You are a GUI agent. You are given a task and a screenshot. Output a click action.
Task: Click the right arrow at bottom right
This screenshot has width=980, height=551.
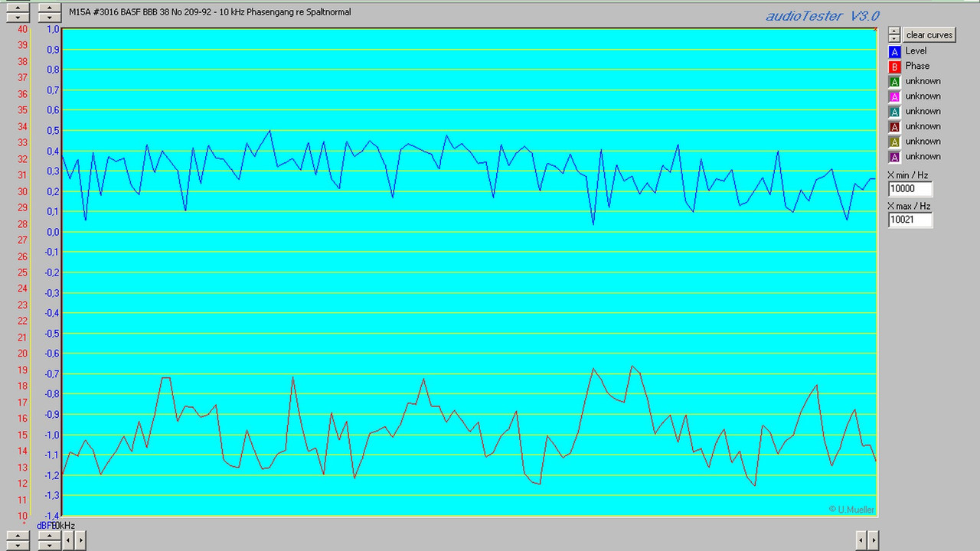[x=873, y=540]
